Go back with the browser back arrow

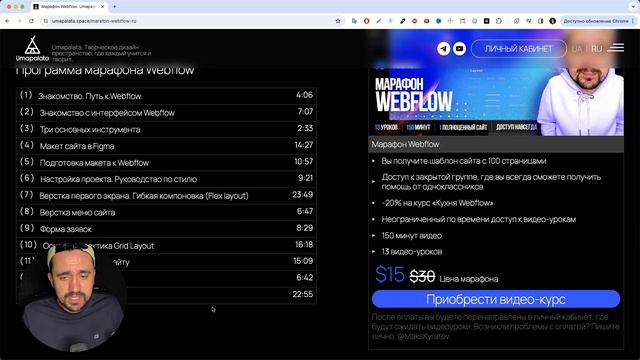point(7,21)
